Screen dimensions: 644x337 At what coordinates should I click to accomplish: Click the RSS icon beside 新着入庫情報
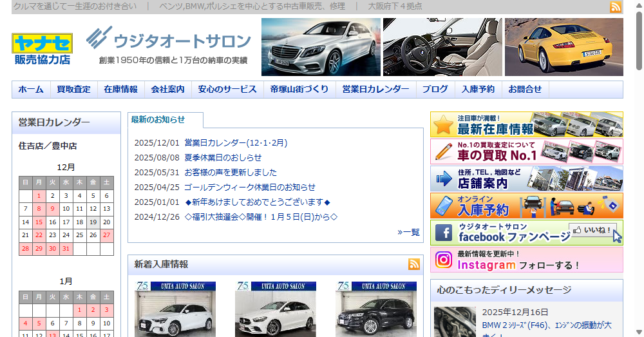pos(413,264)
